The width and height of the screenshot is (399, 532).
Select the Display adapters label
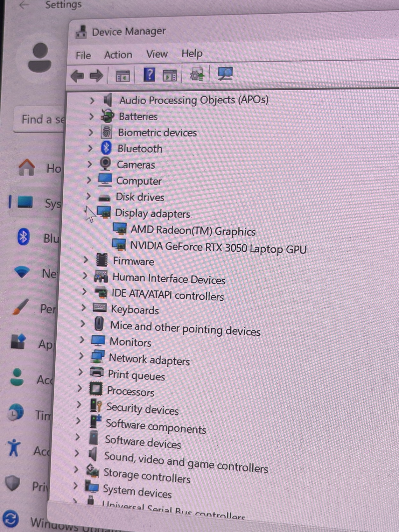(152, 213)
